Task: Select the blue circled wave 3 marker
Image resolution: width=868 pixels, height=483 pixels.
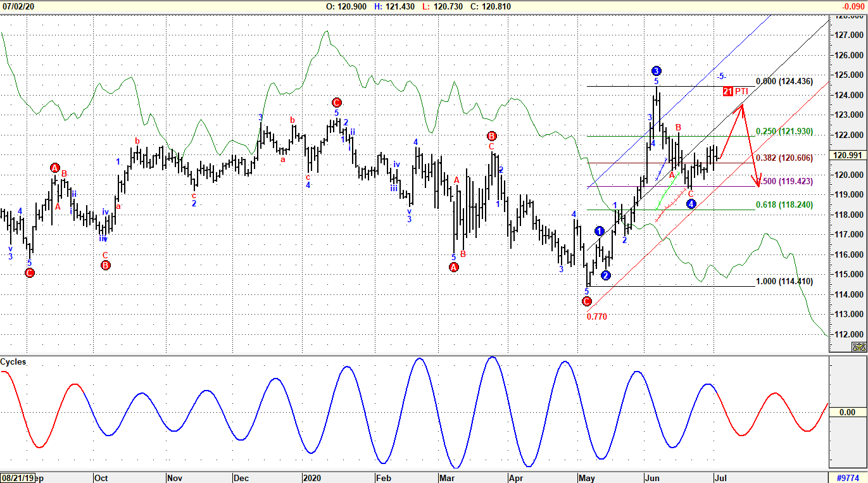Action: click(x=657, y=71)
